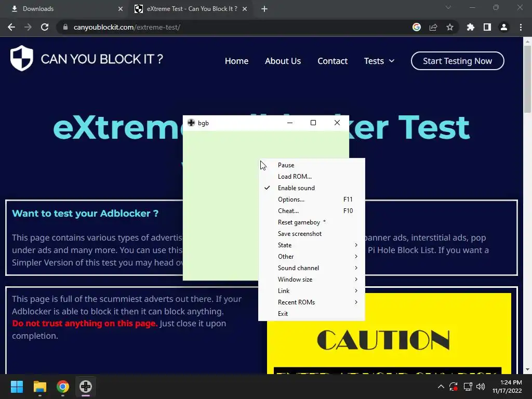This screenshot has height=399, width=532.
Task: Click the Chrome back arrow
Action: tap(11, 27)
